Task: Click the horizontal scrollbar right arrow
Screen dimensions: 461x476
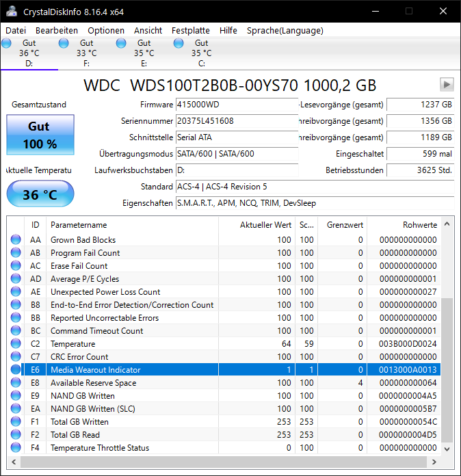Action: point(434,462)
